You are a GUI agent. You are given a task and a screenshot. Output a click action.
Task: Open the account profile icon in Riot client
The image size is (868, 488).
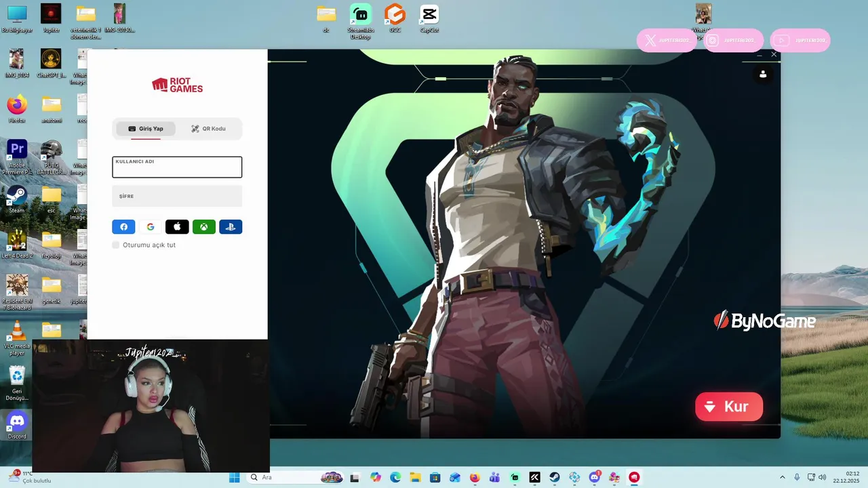tap(763, 74)
